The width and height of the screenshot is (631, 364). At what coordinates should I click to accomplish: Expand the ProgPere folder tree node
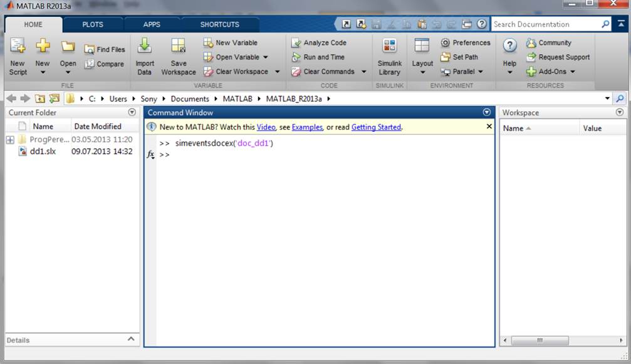[x=10, y=140]
